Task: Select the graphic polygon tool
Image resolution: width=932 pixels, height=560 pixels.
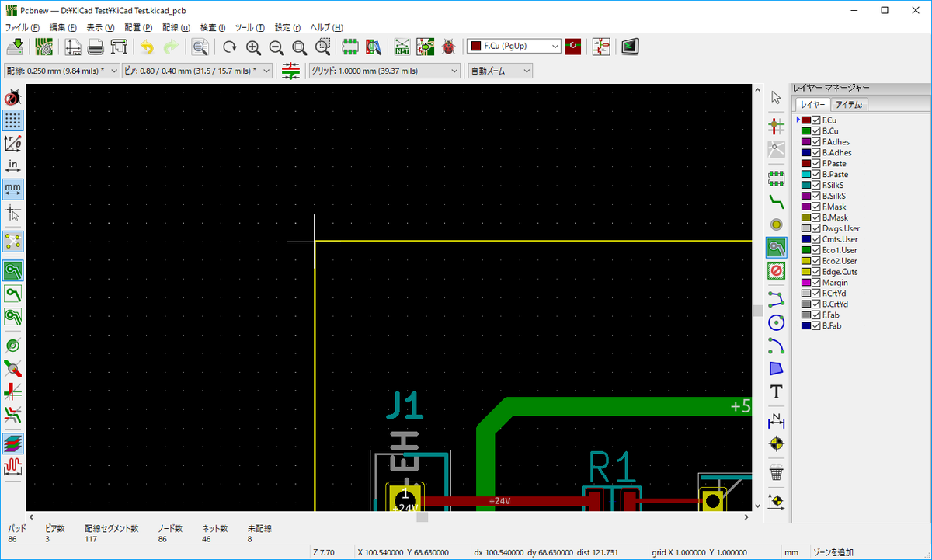Action: pyautogui.click(x=776, y=368)
